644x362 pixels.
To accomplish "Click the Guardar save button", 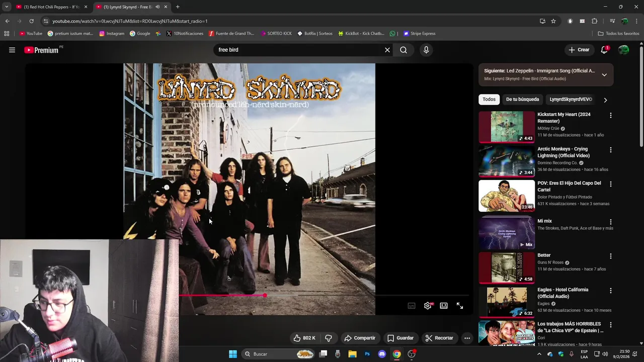I will (400, 338).
